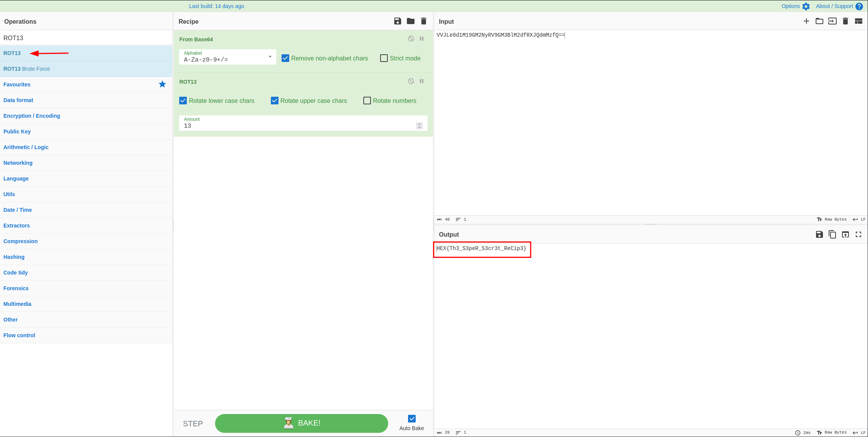This screenshot has height=437, width=868.
Task: Expand the Encryption / Encoding category
Action: 32,116
